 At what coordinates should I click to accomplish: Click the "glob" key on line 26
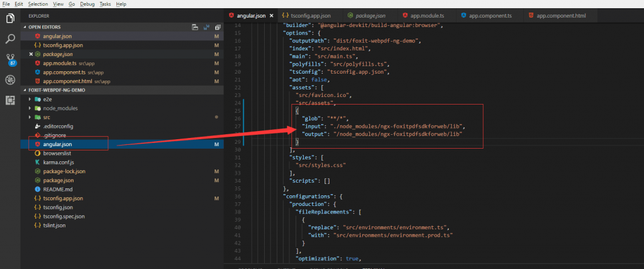tap(312, 118)
